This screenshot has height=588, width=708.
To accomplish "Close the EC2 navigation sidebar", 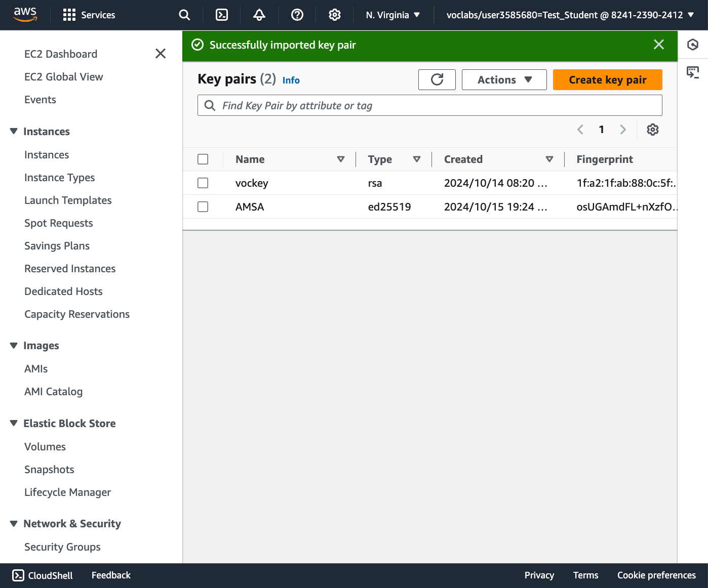I will pos(161,54).
